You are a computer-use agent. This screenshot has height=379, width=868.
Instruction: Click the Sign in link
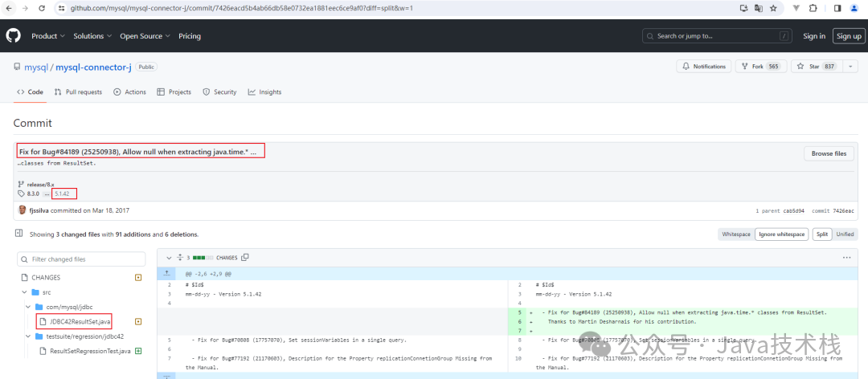(x=813, y=36)
